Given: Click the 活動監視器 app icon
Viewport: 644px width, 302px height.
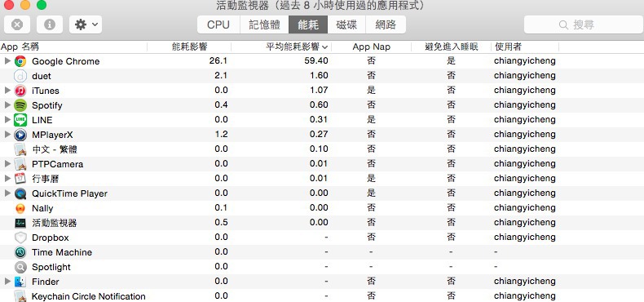Looking at the screenshot, I should pyautogui.click(x=20, y=223).
